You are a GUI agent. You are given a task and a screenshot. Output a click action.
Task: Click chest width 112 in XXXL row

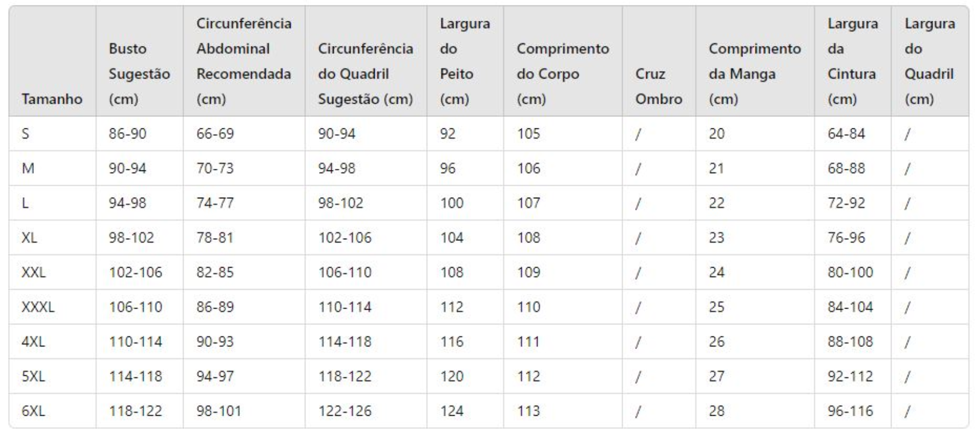[x=452, y=307]
